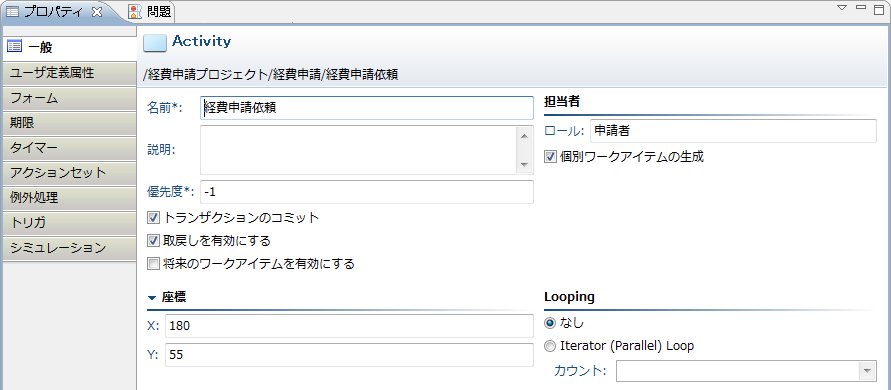Toggle 個別ワークアイテムの生成 checkbox
Screen dimensions: 891x390
[549, 157]
